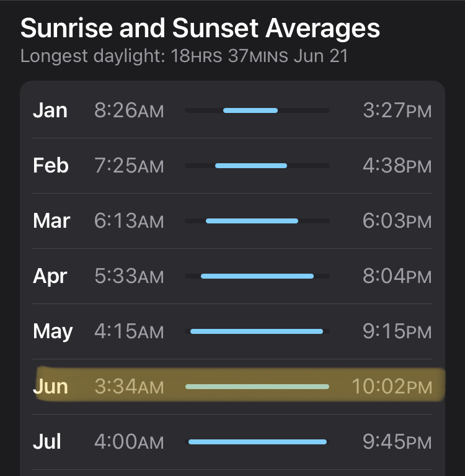Tap the January daylight bar
Screen dimensions: 465x476
250,110
